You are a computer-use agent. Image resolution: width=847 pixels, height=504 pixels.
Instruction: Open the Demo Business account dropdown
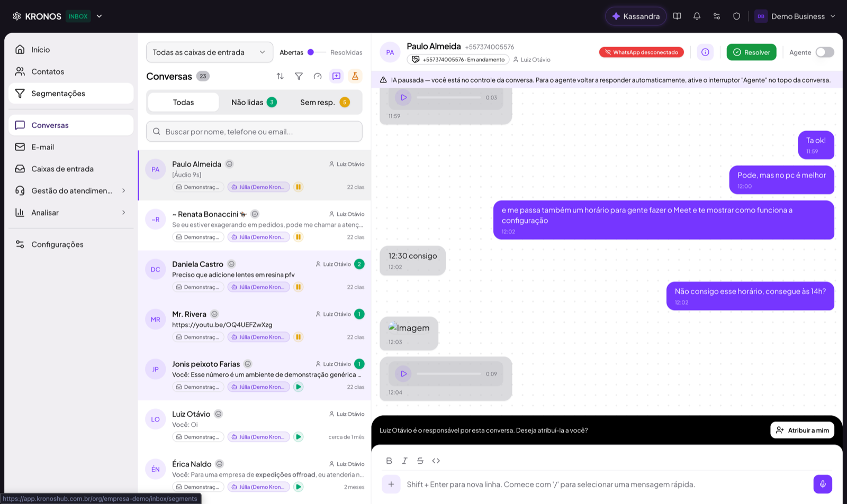(x=795, y=16)
